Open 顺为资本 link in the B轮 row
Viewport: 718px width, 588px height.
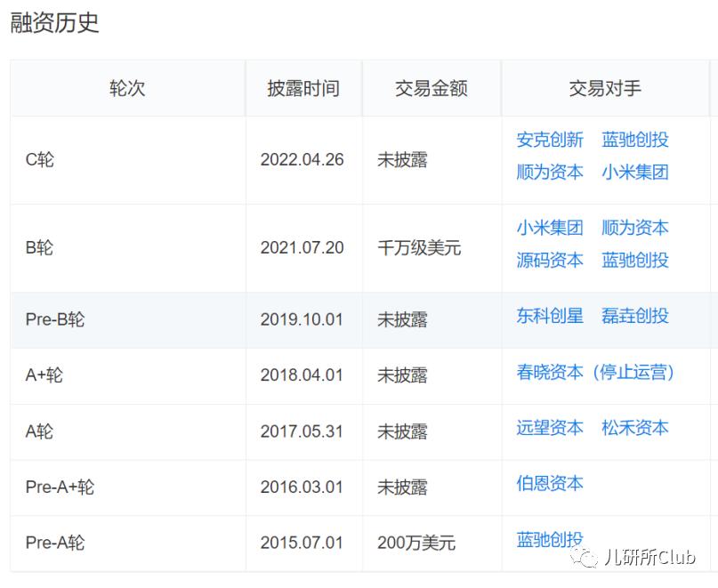tap(635, 228)
